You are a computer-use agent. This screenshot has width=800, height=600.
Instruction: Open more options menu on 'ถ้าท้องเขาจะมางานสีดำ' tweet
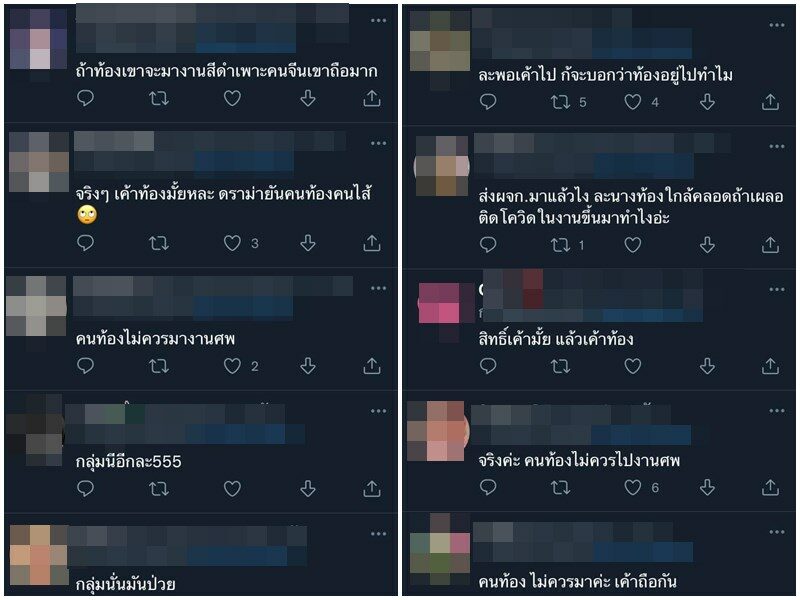(x=379, y=20)
